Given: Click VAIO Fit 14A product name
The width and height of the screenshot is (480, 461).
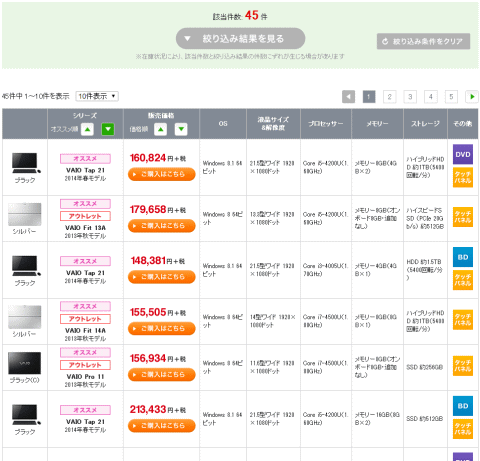Looking at the screenshot, I should (x=85, y=331).
